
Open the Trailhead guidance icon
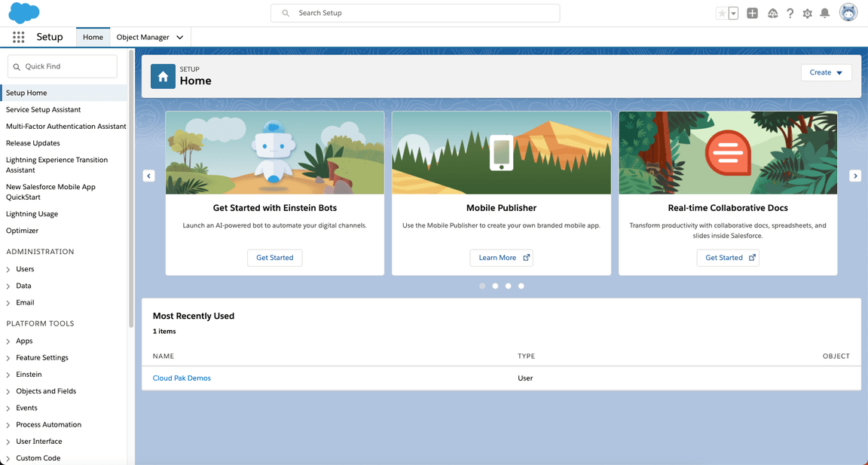pos(773,14)
